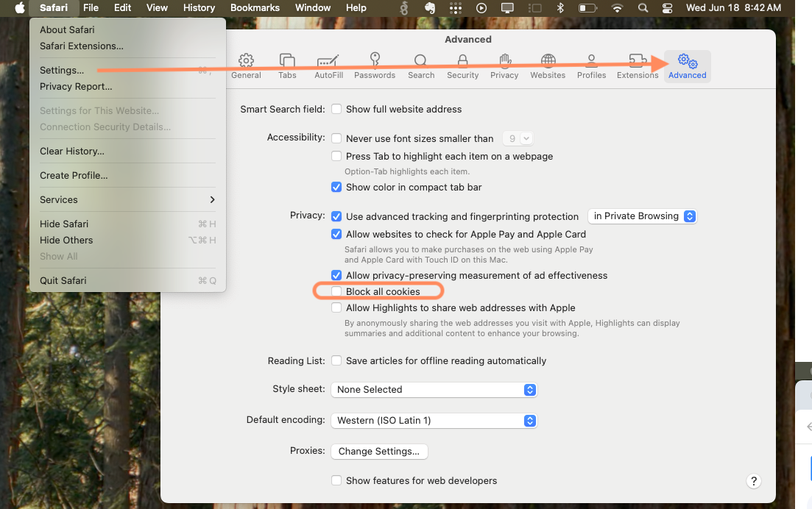This screenshot has height=509, width=812.
Task: Open the Default encoding dropdown
Action: point(434,421)
